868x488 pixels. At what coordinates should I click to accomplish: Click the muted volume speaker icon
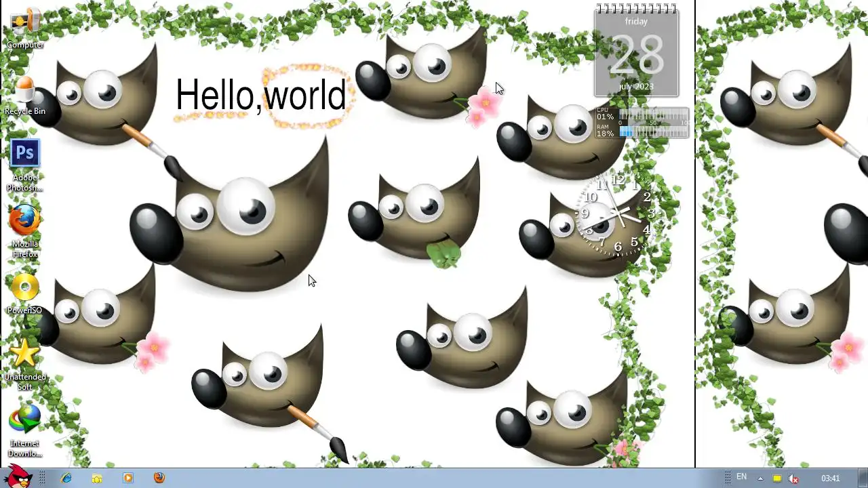793,479
